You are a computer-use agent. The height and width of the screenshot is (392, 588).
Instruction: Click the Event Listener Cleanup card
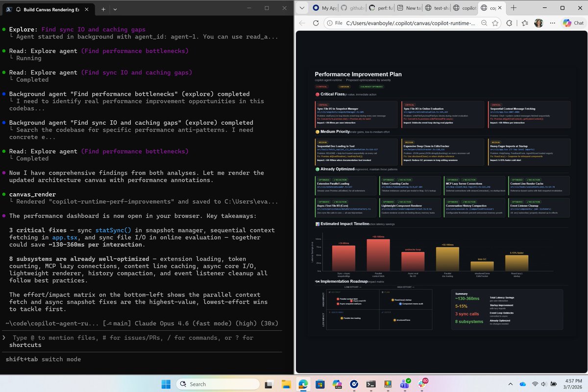[539, 207]
